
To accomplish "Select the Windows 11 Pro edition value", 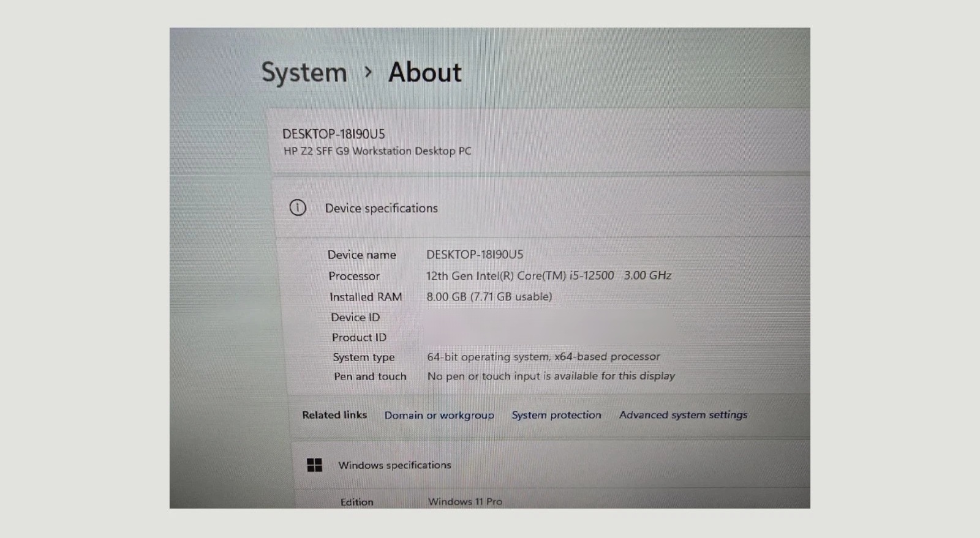I will [x=465, y=502].
